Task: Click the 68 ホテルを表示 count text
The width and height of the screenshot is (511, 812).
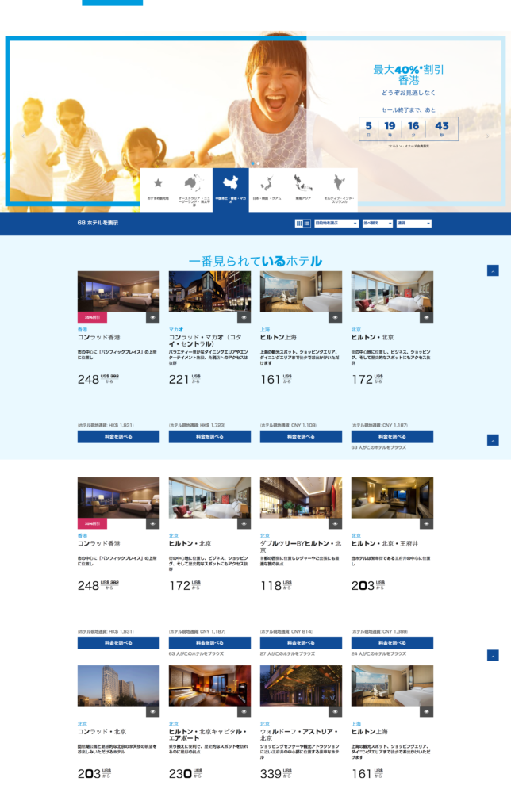Action: tap(98, 223)
